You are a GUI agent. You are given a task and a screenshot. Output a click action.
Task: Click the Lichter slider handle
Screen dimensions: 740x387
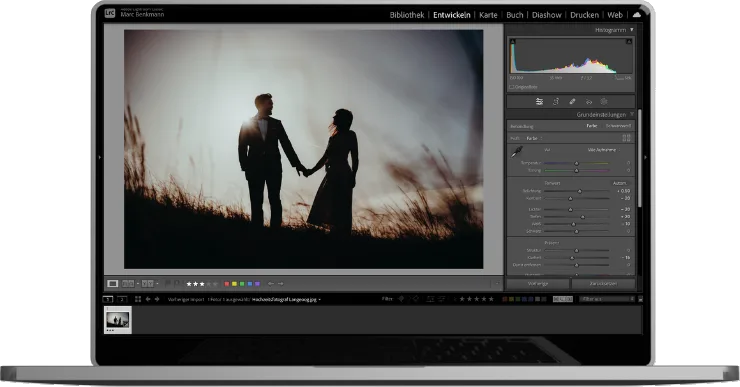point(570,210)
